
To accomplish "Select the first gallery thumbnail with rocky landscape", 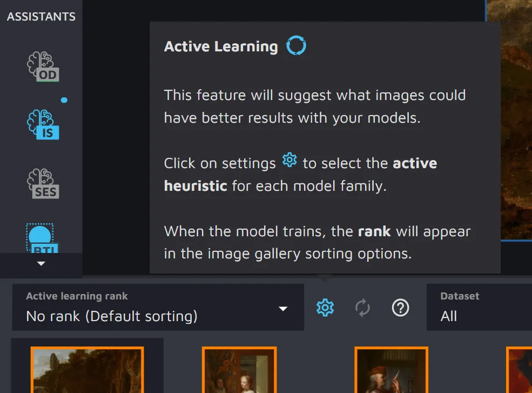I will [x=87, y=370].
